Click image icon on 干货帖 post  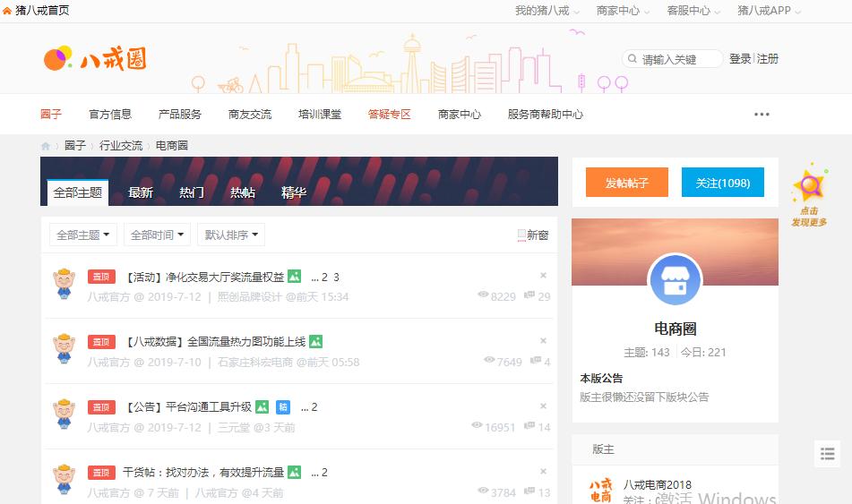click(294, 472)
